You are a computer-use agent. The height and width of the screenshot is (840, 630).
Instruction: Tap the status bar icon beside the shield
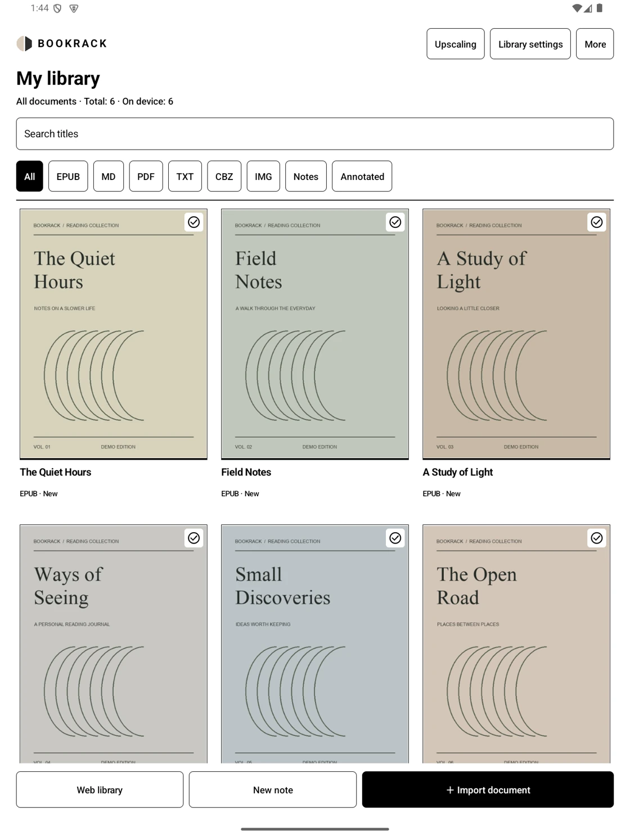click(x=74, y=8)
